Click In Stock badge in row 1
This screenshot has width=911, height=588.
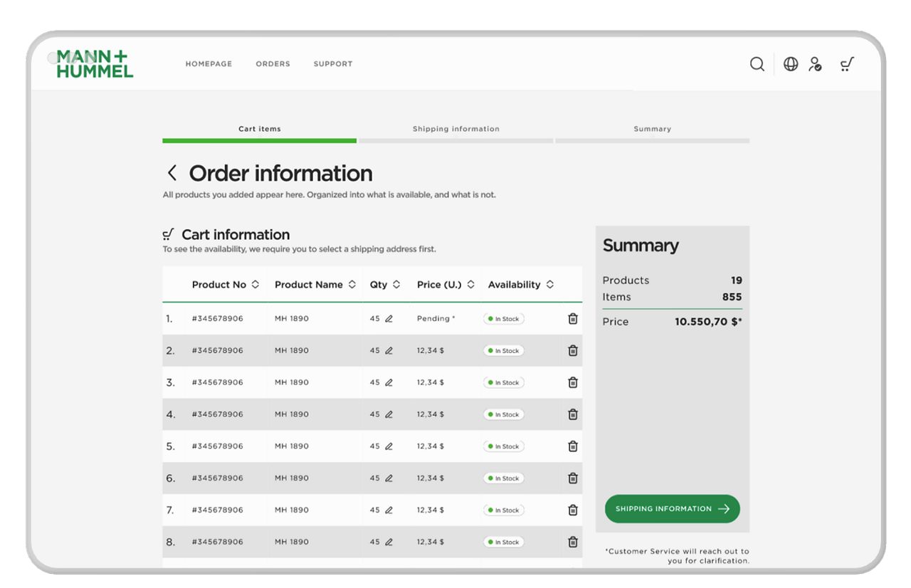pyautogui.click(x=504, y=319)
